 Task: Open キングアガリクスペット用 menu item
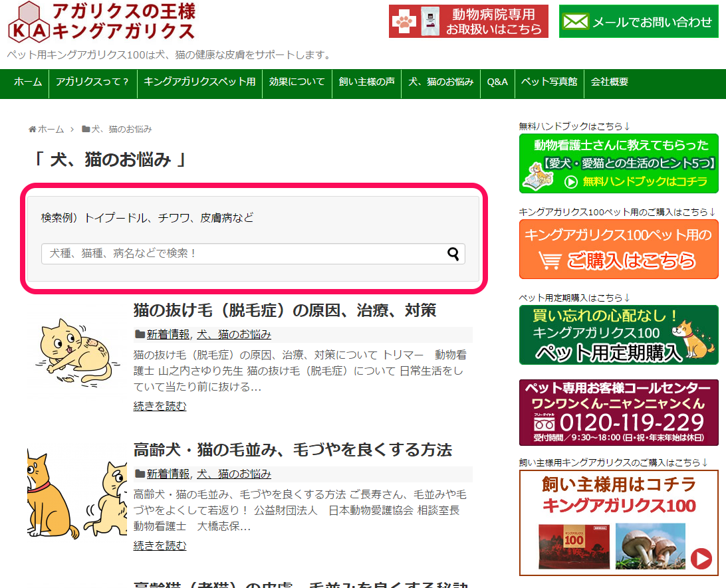tap(199, 82)
